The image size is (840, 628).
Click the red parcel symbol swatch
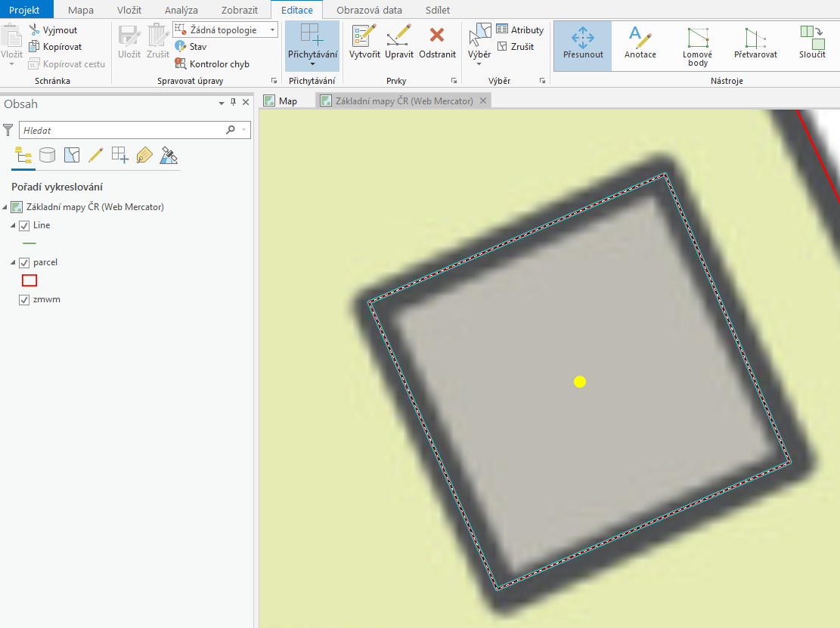tap(29, 280)
